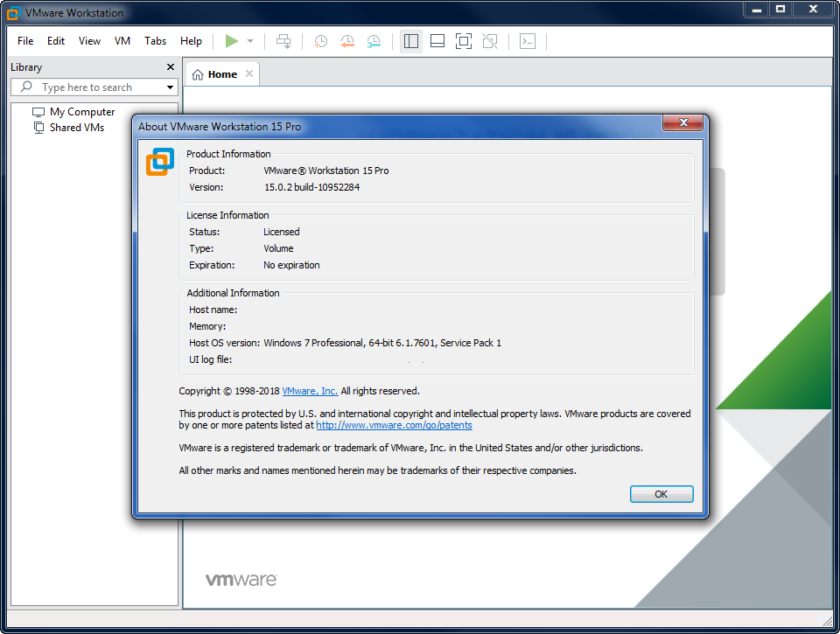Minimize the VMware Workstation window
Viewport: 840px width, 634px height.
(756, 9)
